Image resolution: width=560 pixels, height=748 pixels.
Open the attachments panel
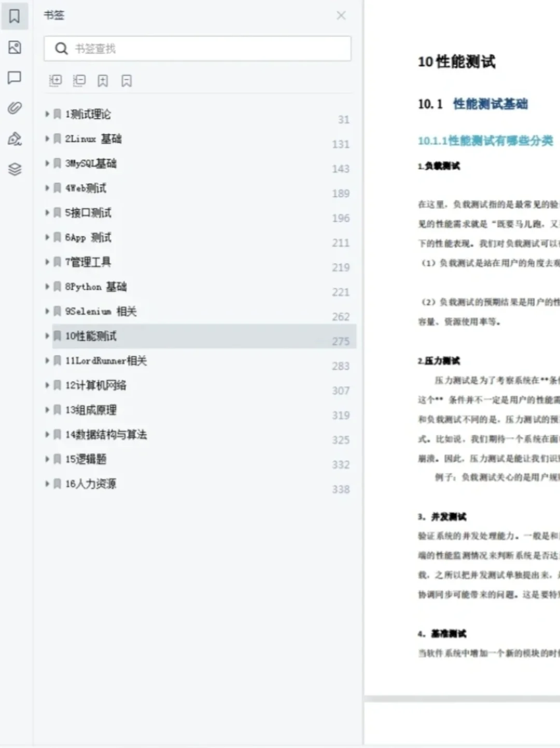[15, 108]
